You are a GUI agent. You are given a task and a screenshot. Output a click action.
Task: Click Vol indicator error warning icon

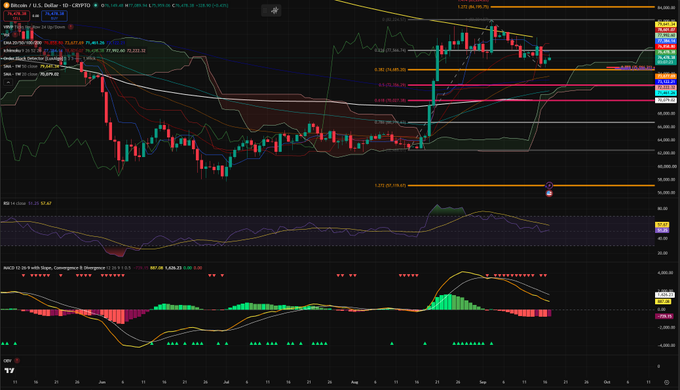tap(15, 34)
